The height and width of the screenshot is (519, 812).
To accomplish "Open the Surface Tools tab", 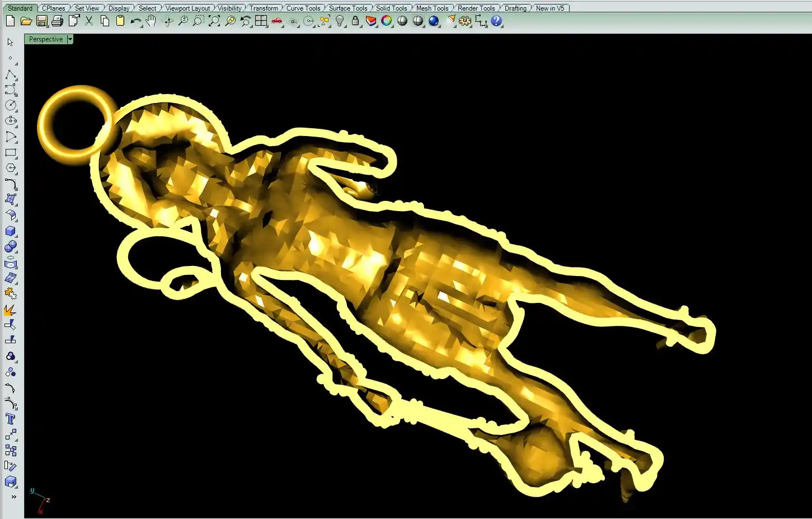I will [348, 8].
